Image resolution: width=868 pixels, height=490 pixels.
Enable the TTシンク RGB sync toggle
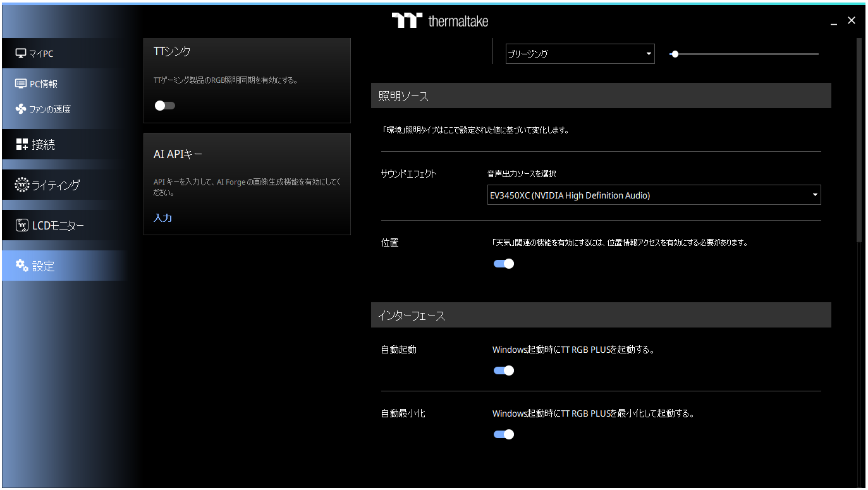coord(164,106)
